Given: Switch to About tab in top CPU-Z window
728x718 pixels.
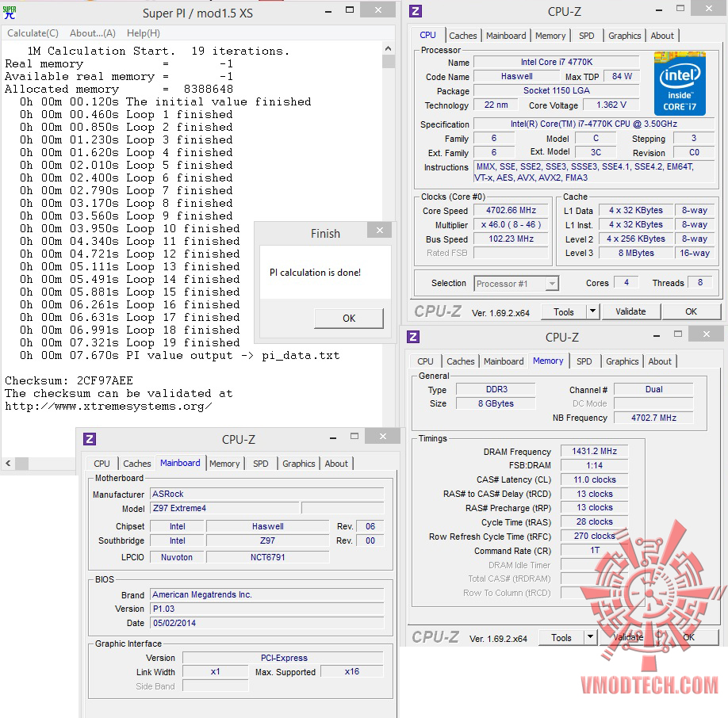Looking at the screenshot, I should point(661,36).
